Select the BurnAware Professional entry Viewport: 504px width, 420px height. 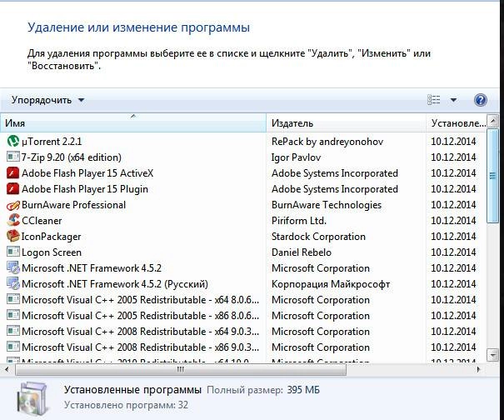[x=73, y=204]
